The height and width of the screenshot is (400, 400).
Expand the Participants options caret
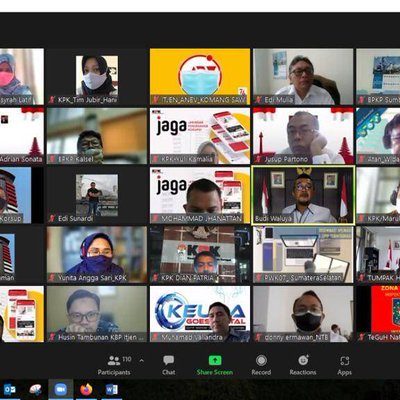[x=141, y=360]
